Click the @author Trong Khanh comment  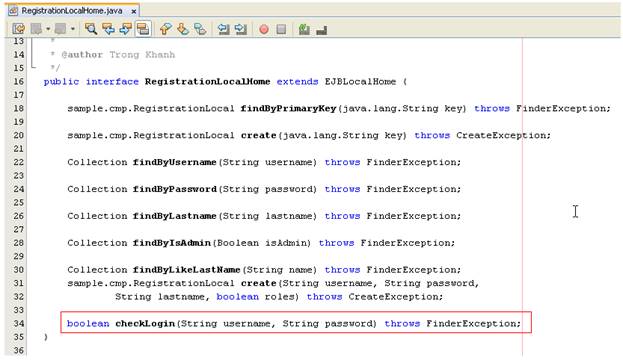tap(118, 55)
